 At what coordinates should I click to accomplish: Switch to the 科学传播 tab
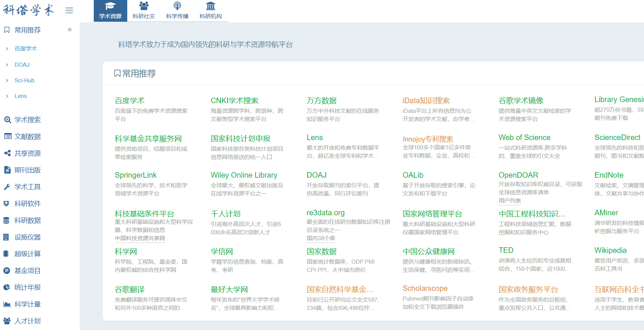click(177, 11)
